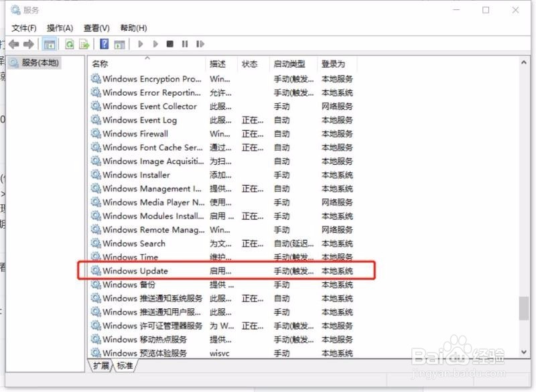Image resolution: width=536 pixels, height=392 pixels.
Task: Toggle the show/hide console tree icon
Action: point(49,44)
